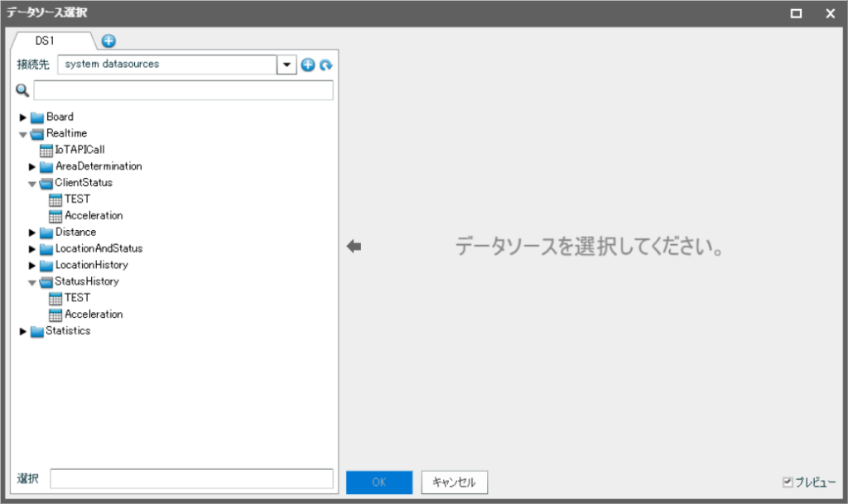Expand the LocationHistory folder
The width and height of the screenshot is (848, 504).
coord(32,266)
